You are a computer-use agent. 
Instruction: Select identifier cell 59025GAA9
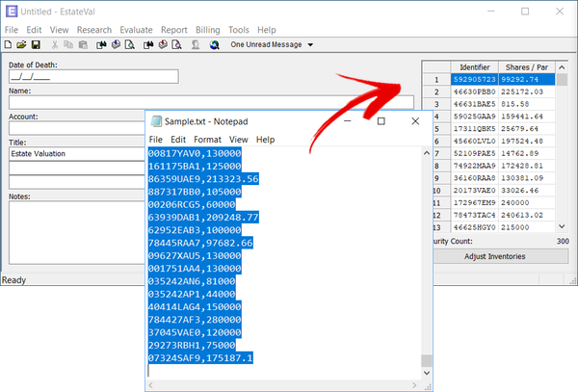[x=474, y=117]
